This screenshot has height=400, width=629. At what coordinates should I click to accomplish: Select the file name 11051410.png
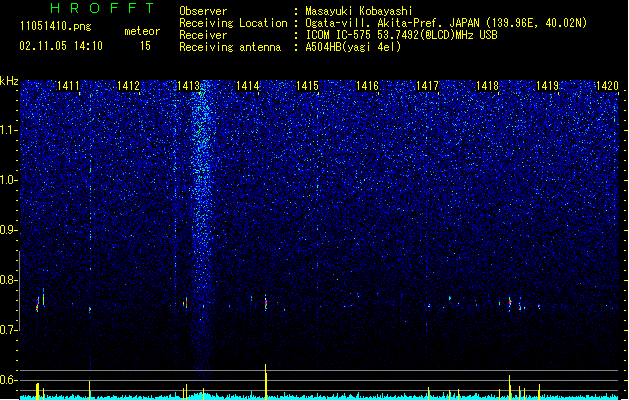56,26
